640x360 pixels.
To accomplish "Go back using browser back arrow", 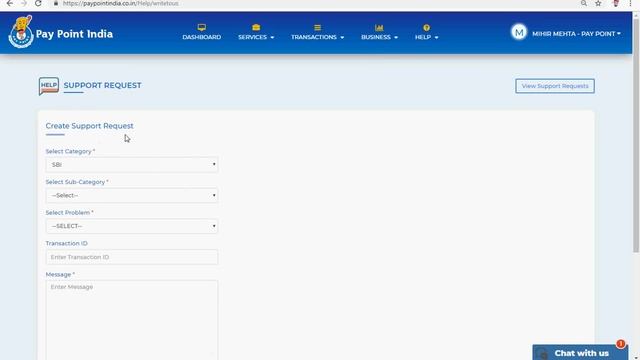I will tap(10, 3).
